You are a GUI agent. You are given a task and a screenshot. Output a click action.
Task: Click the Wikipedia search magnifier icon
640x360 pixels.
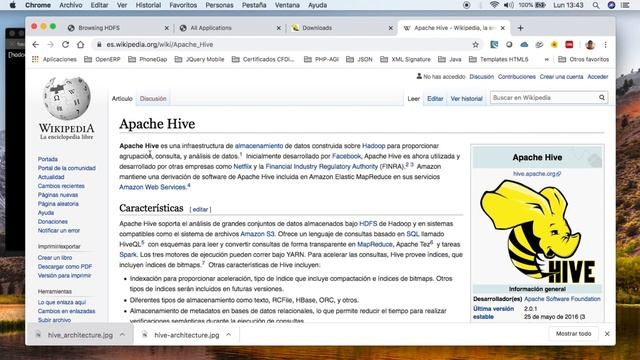602,98
